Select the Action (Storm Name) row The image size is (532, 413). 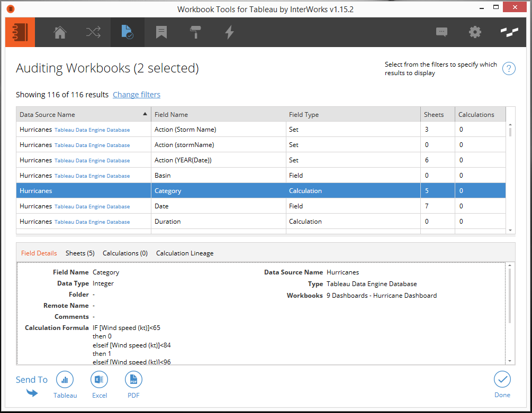pos(261,130)
